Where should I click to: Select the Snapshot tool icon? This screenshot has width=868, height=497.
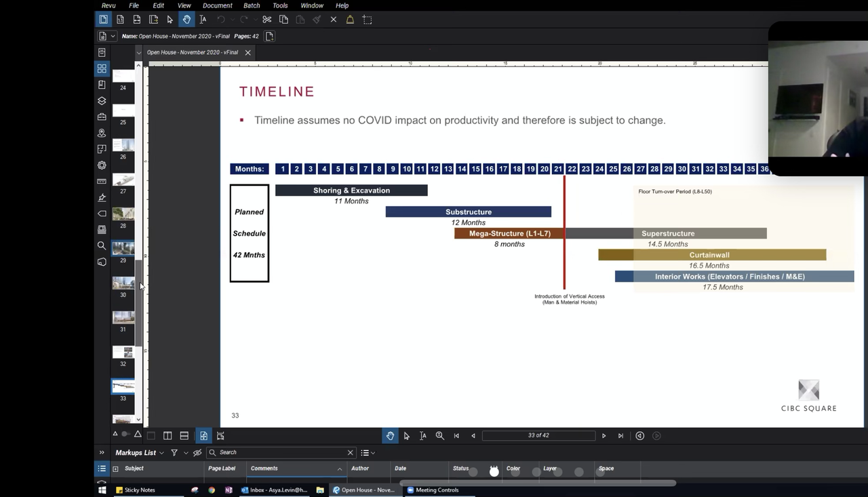[367, 20]
